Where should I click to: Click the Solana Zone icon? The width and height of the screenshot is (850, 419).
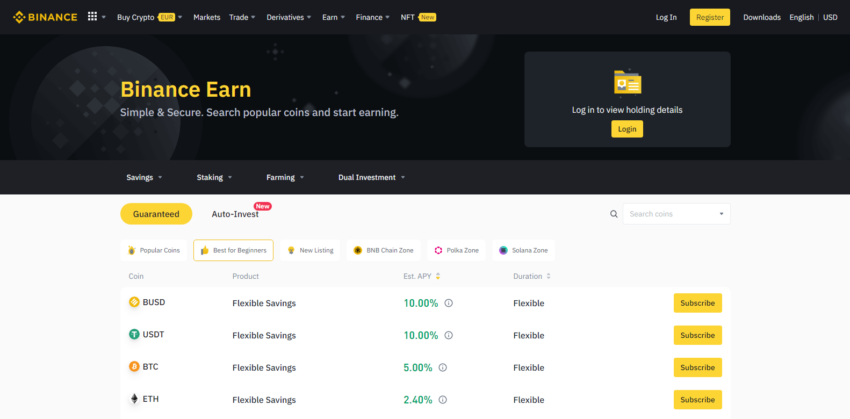pyautogui.click(x=503, y=250)
